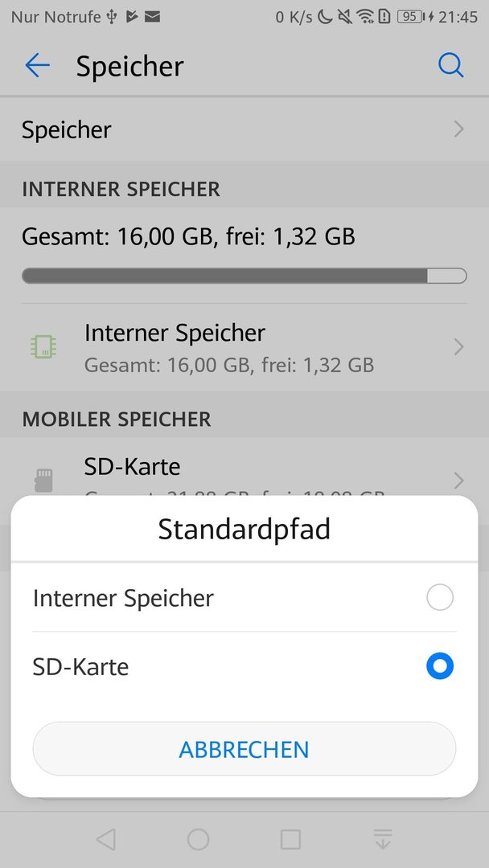Viewport: 489px width, 868px height.
Task: Tap the battery indicator in status bar
Action: [x=411, y=17]
